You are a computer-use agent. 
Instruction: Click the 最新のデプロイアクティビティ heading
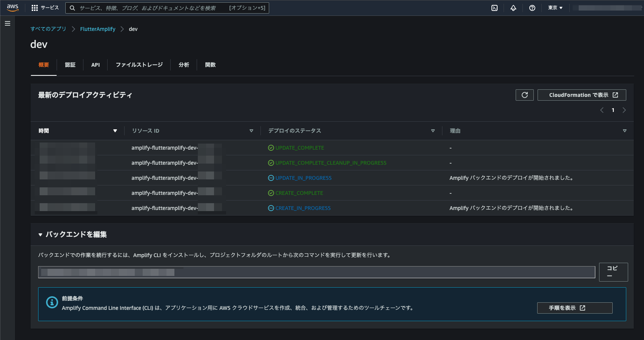(x=85, y=95)
